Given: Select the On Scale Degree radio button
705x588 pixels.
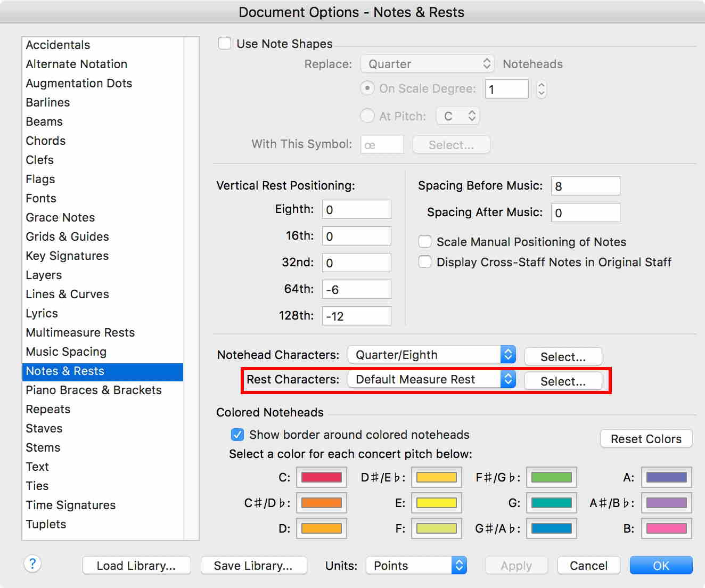Looking at the screenshot, I should coord(367,88).
